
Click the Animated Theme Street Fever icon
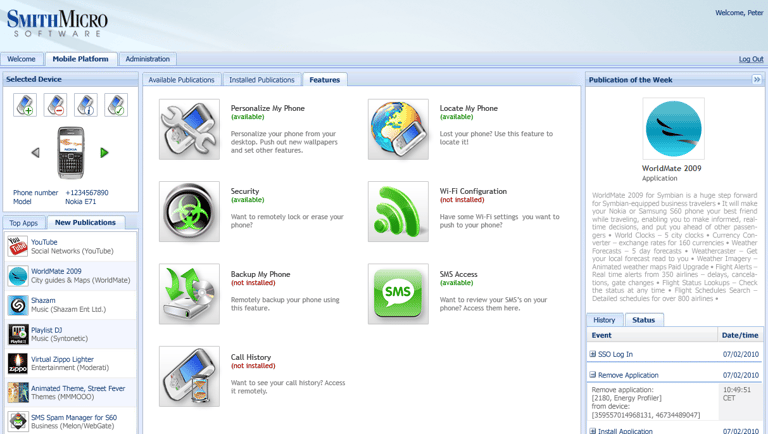tap(18, 393)
